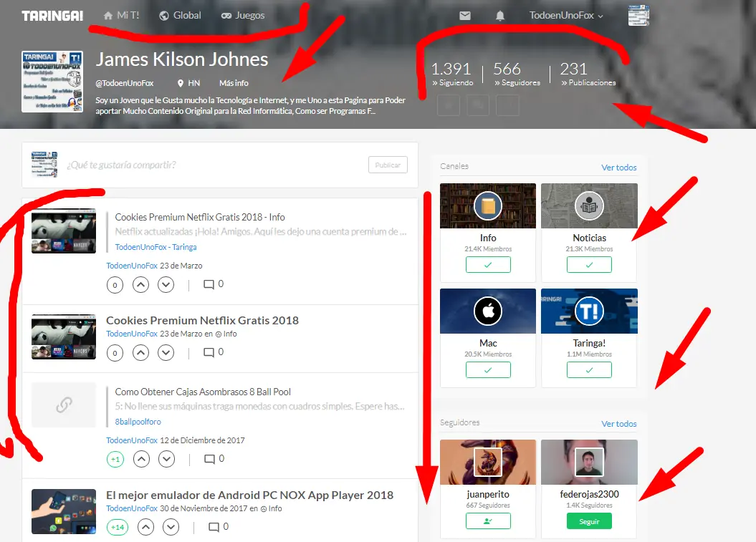The image size is (756, 542).
Task: Downvote Cookies Premium Netflix Gratis 2018 - Info
Action: coord(166,285)
